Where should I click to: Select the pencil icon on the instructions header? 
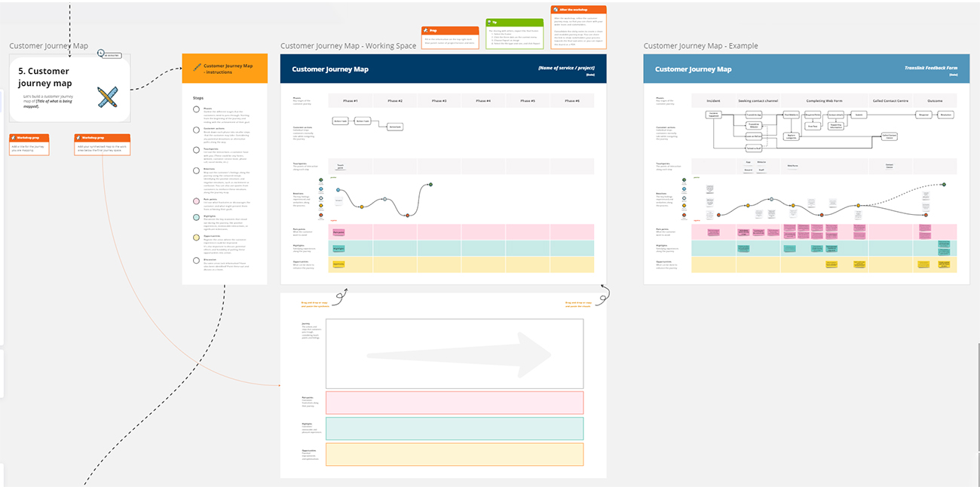point(195,67)
